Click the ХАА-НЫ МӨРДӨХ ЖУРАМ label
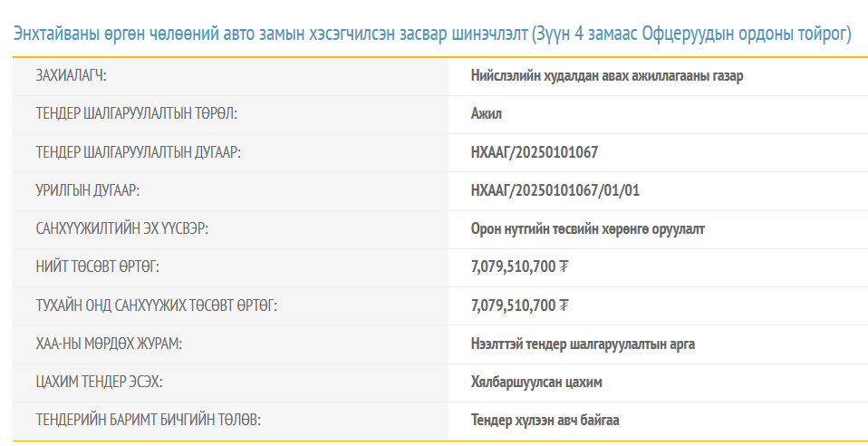Screen dimensions: 868x446 click(x=109, y=344)
